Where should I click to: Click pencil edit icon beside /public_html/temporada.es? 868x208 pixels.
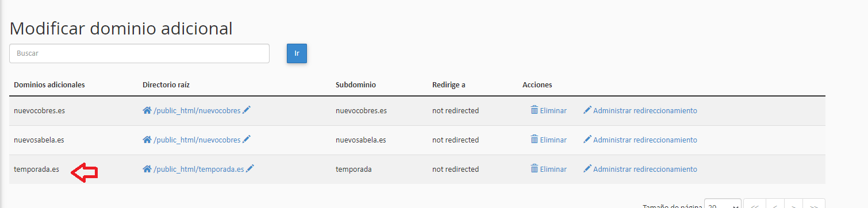(x=250, y=169)
